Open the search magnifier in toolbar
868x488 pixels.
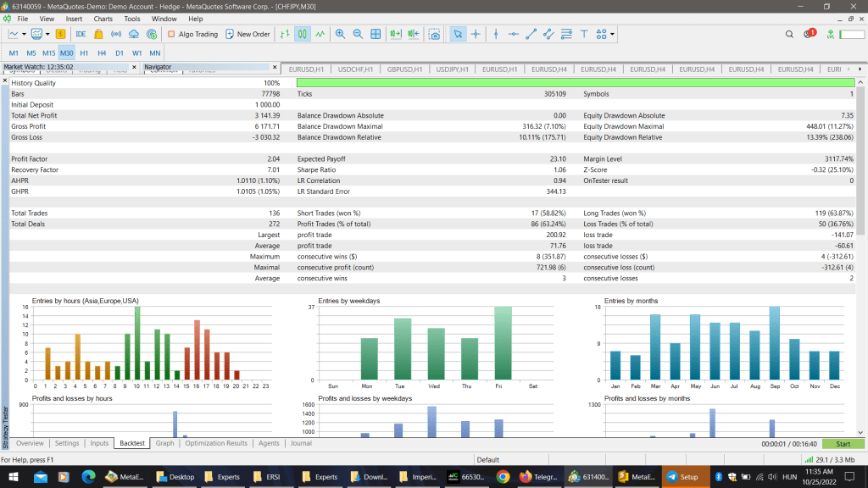coord(789,34)
